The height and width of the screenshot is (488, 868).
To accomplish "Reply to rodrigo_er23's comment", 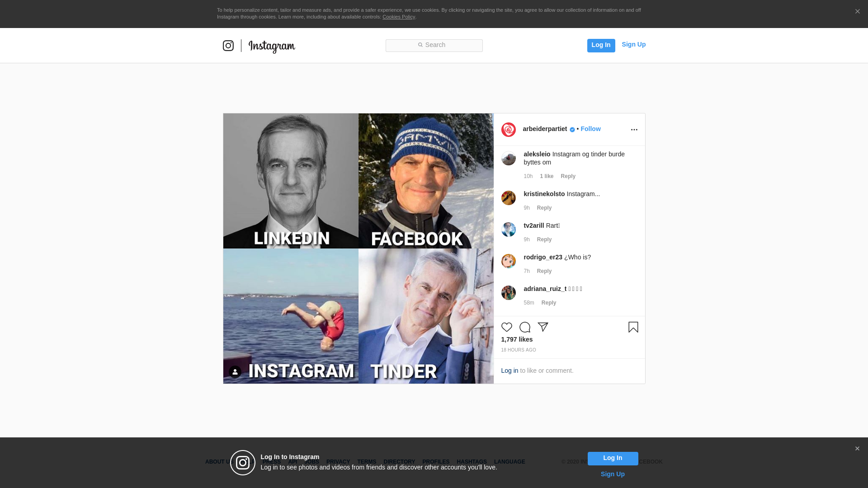I will [x=544, y=271].
